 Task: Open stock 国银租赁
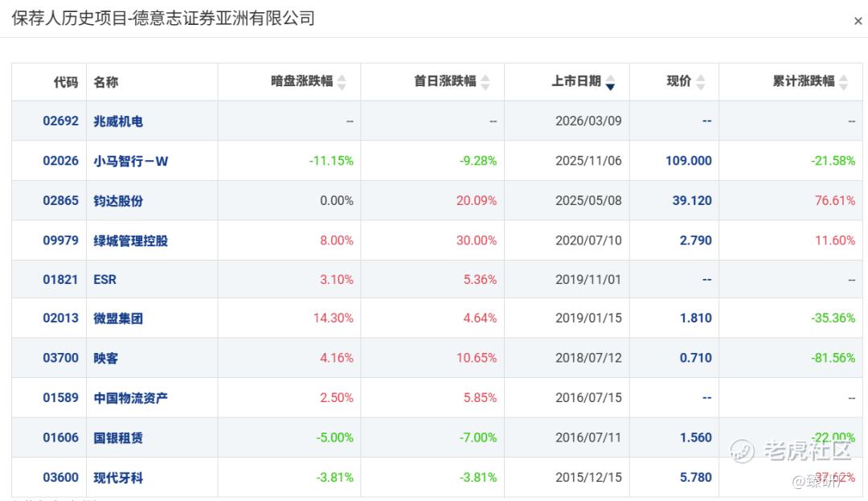(x=118, y=438)
